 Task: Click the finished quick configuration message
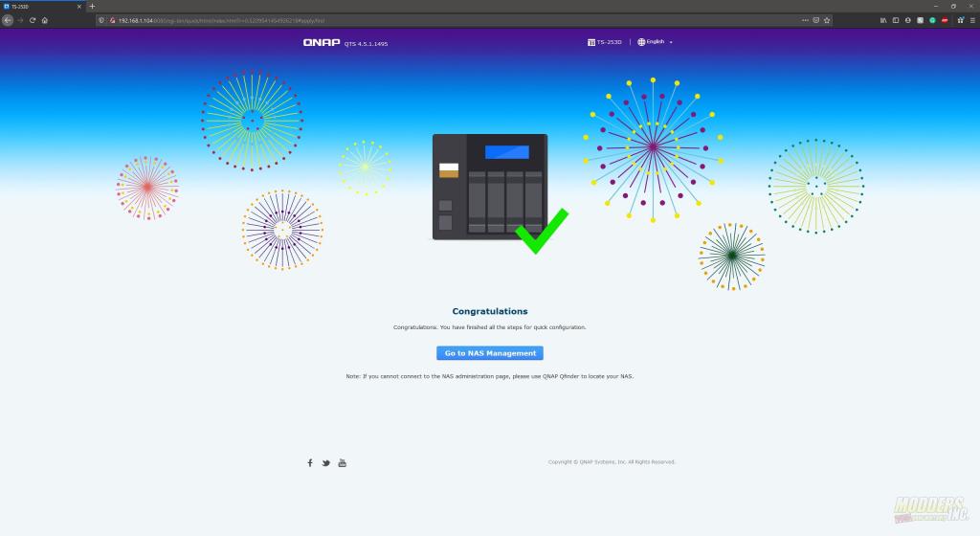489,326
